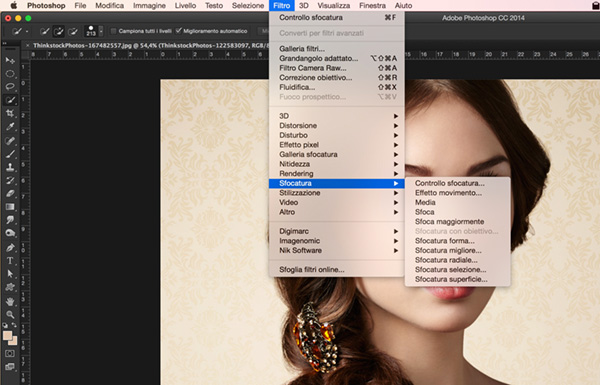600x385 pixels.
Task: Select the Move tool
Action: pyautogui.click(x=10, y=60)
